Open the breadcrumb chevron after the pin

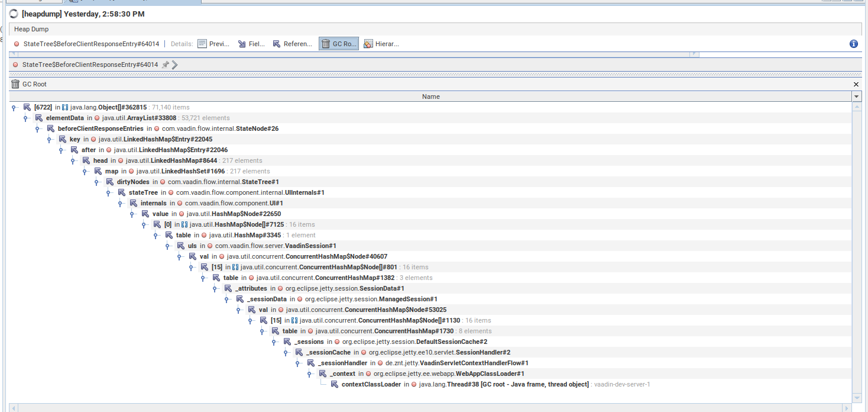pyautogui.click(x=174, y=65)
